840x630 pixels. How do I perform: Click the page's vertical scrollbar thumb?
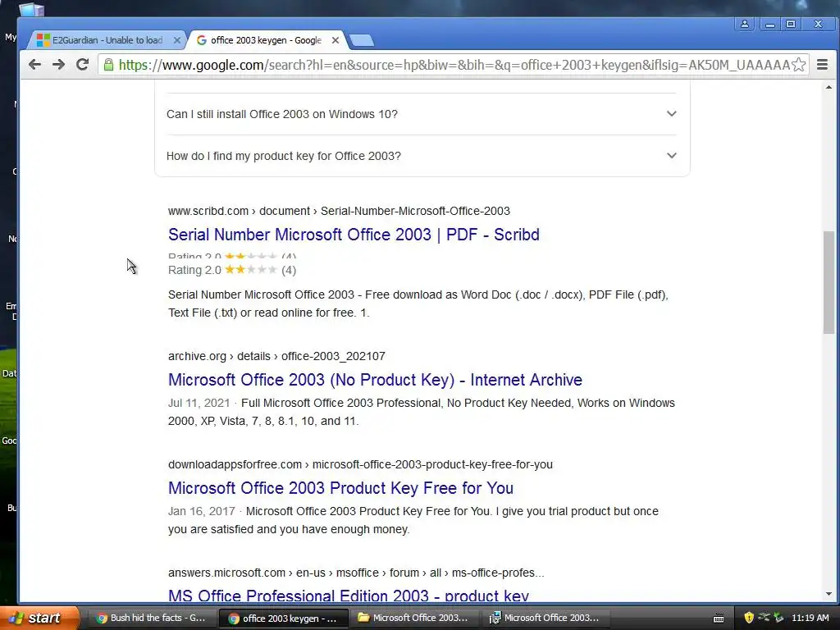829,282
